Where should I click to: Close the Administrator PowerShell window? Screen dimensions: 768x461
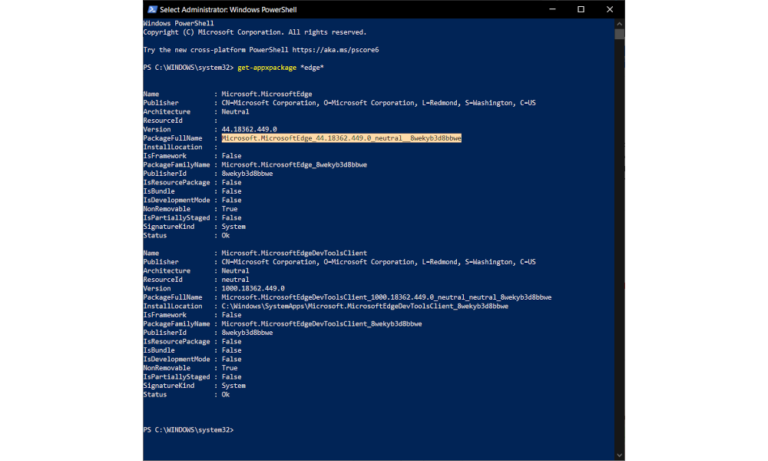point(609,9)
